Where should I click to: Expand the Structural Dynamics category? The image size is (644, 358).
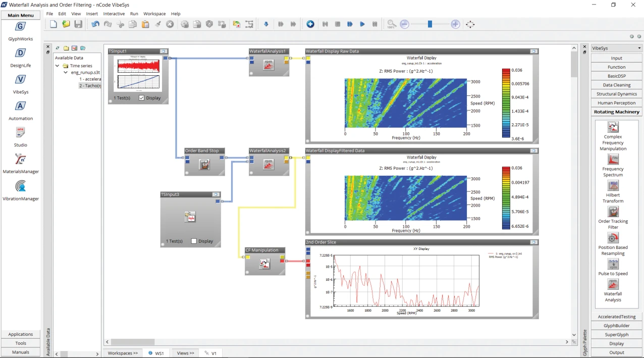pyautogui.click(x=616, y=94)
